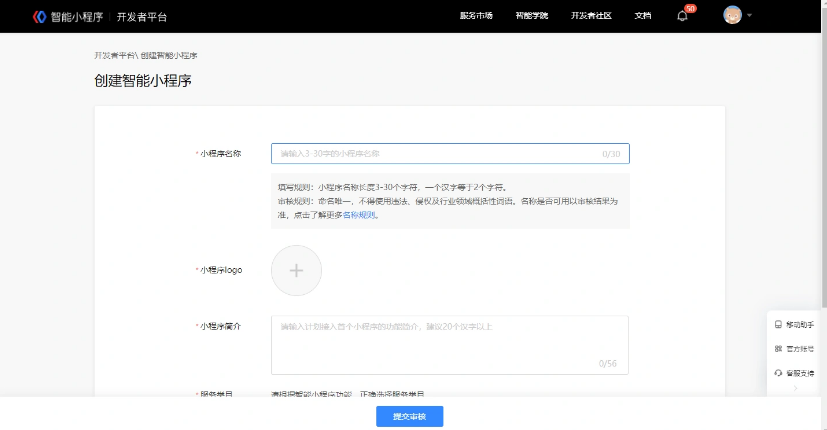This screenshot has width=827, height=430.
Task: Open the notification bell
Action: (682, 16)
